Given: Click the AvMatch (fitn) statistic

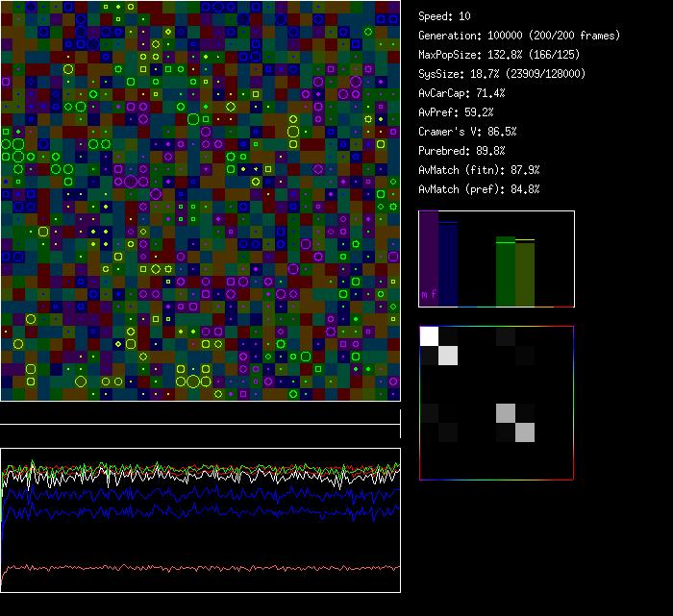Looking at the screenshot, I should [479, 170].
